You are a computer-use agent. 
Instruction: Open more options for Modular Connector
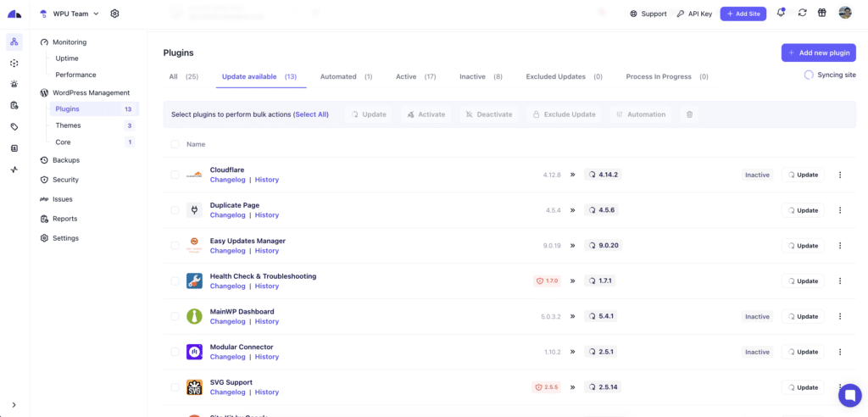coord(840,353)
